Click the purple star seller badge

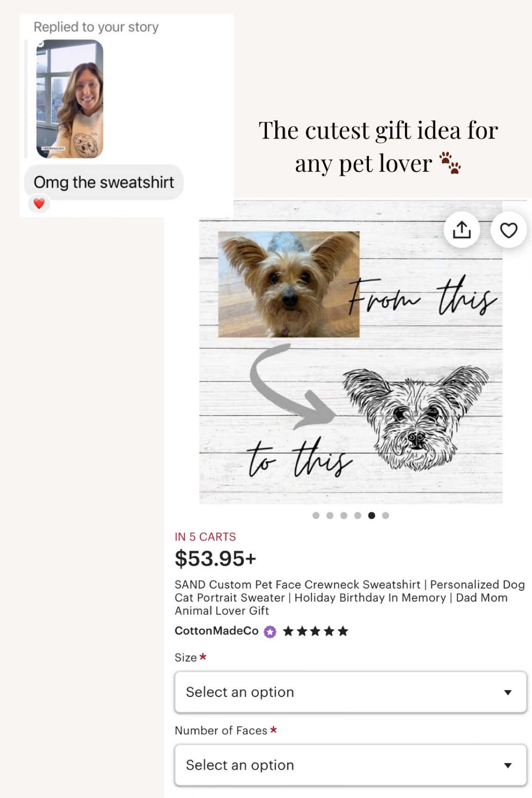(270, 631)
